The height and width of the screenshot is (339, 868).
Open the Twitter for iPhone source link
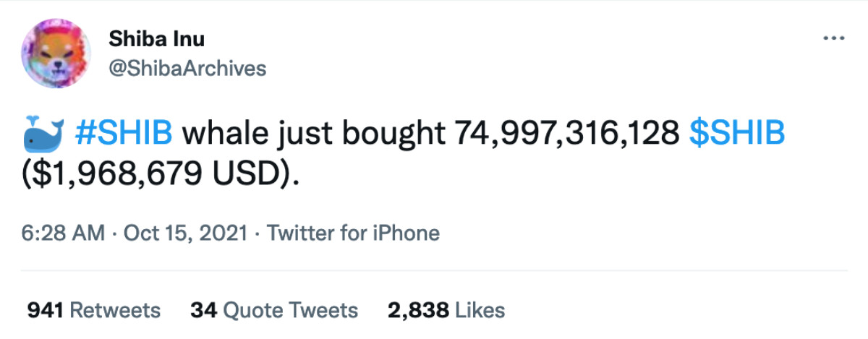(x=353, y=233)
